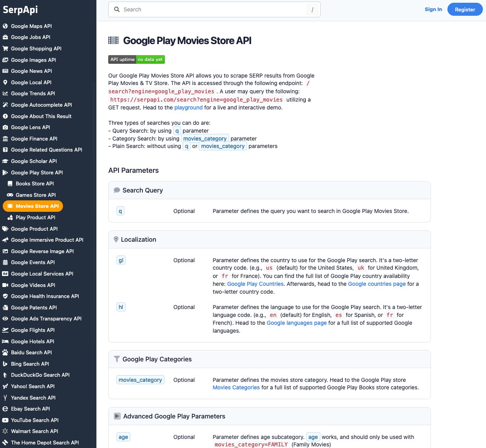Click the slash shortcut key in search box
The image size is (486, 448).
(312, 9)
